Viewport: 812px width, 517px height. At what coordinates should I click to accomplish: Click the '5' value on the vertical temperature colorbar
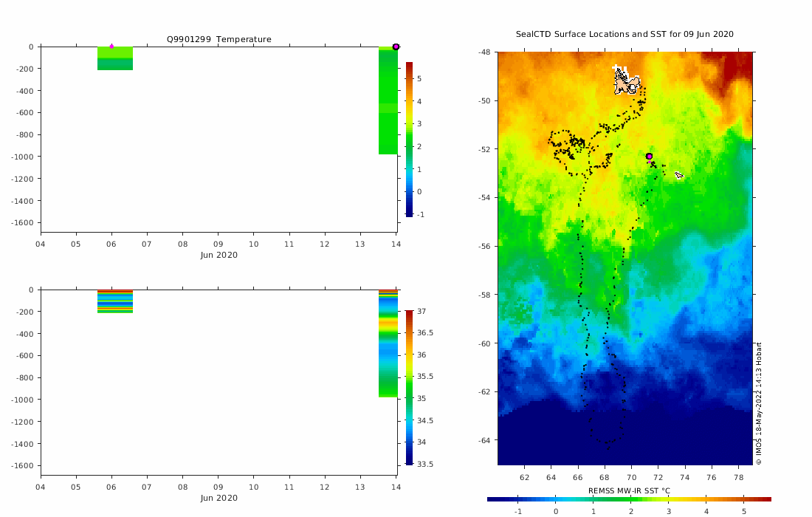[419, 79]
